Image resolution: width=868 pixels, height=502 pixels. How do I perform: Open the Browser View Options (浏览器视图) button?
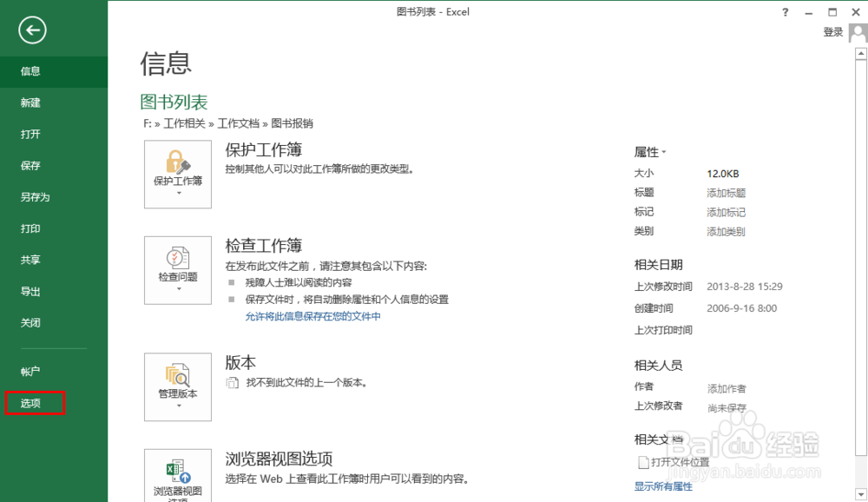(x=178, y=475)
